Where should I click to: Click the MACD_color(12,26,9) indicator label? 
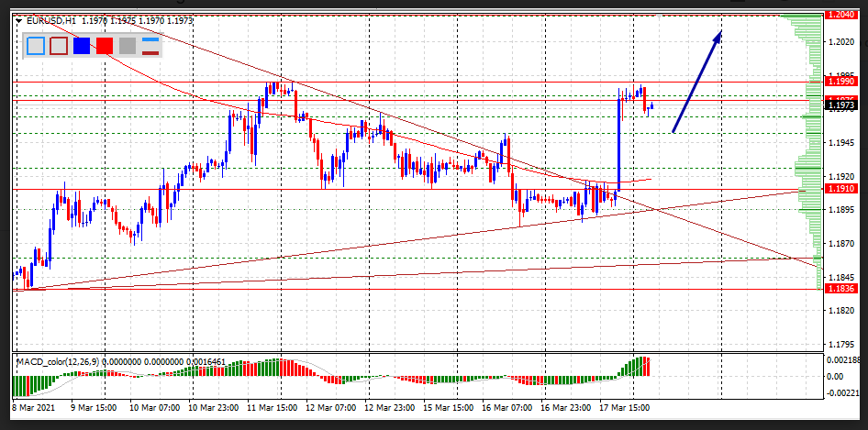tap(58, 362)
